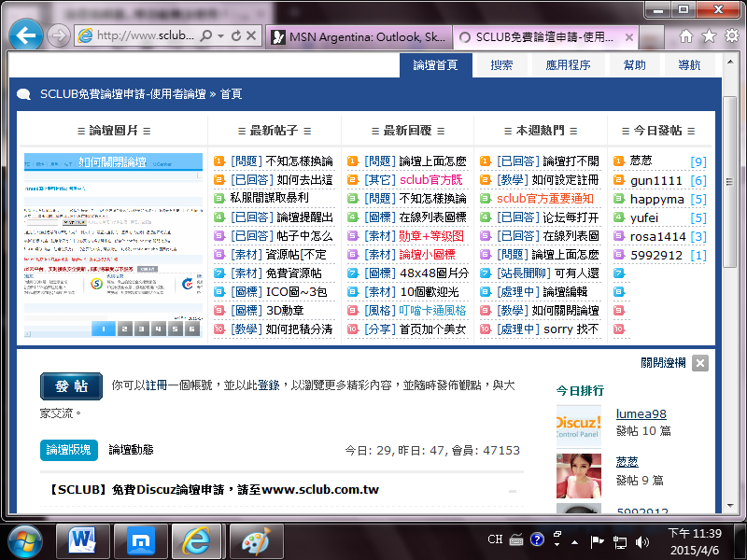Show hidden system tray icons arrow
Viewport: 747px width, 560px height.
pyautogui.click(x=575, y=542)
